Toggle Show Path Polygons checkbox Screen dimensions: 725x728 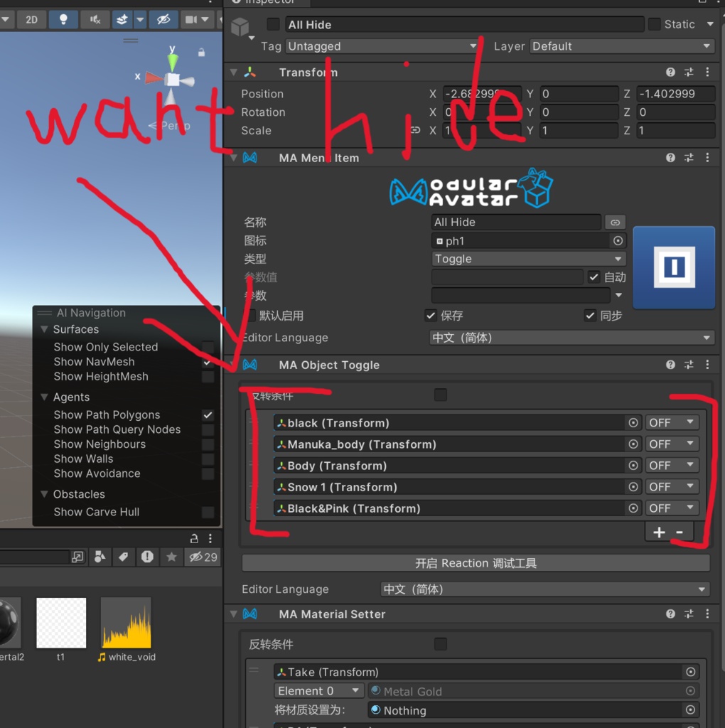pos(208,414)
